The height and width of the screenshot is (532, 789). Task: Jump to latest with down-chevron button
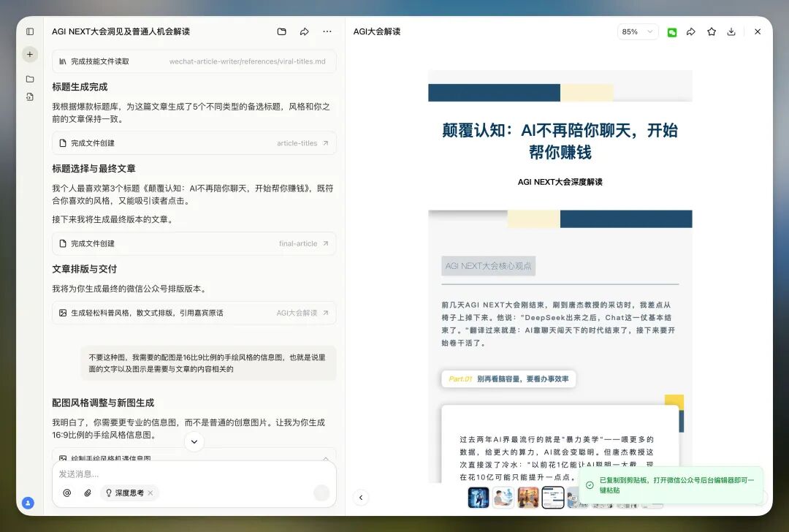tap(194, 441)
